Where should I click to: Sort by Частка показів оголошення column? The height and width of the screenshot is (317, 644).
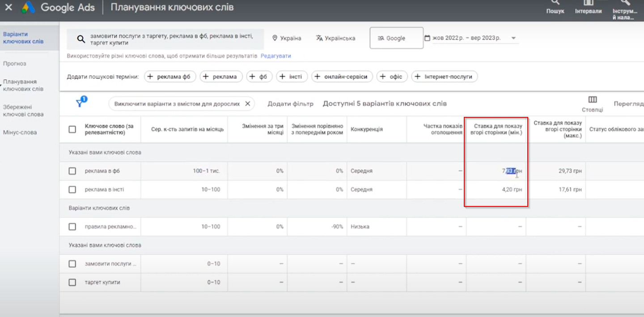(443, 129)
